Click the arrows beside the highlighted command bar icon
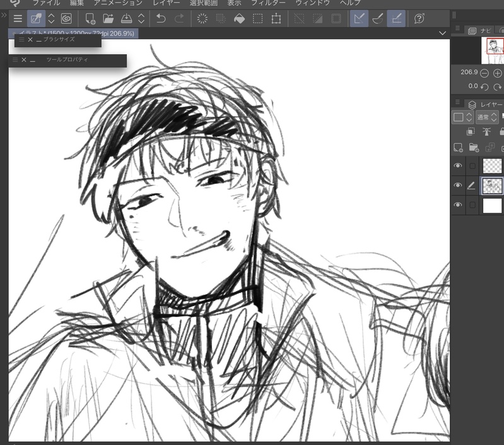The image size is (504, 445). click(51, 19)
